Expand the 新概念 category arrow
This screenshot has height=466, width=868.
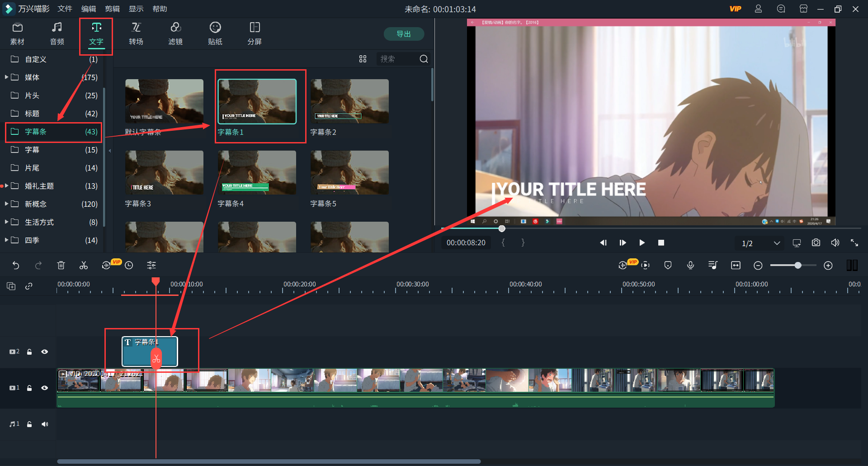(7, 204)
